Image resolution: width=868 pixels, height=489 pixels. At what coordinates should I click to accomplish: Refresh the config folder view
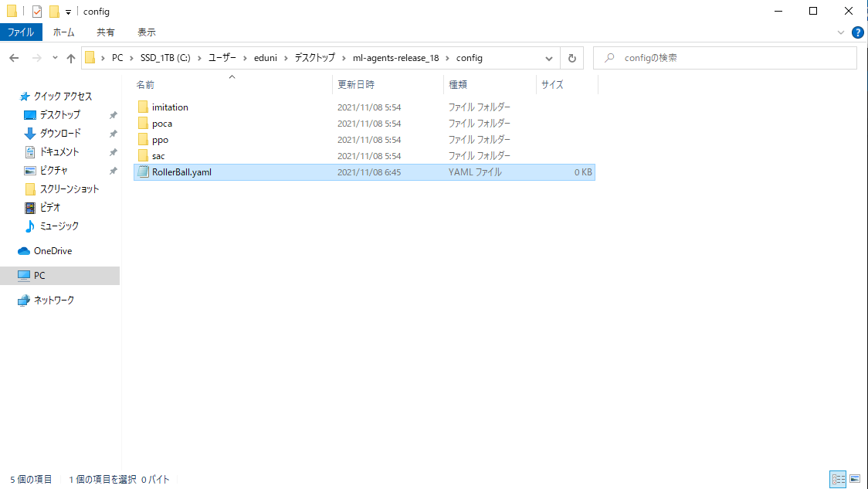[571, 58]
